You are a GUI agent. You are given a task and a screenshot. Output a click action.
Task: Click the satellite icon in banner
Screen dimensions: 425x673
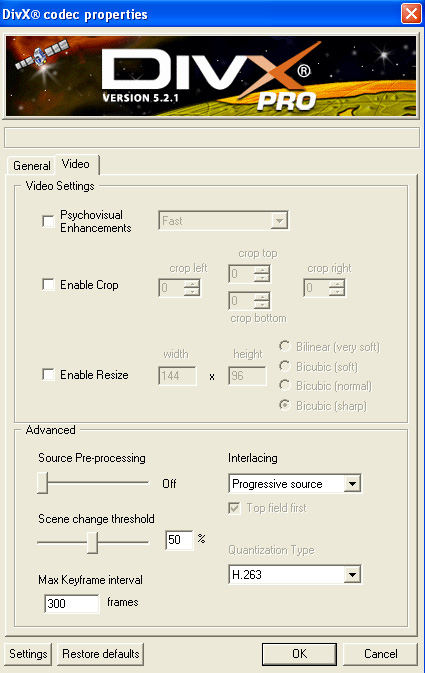(42, 55)
